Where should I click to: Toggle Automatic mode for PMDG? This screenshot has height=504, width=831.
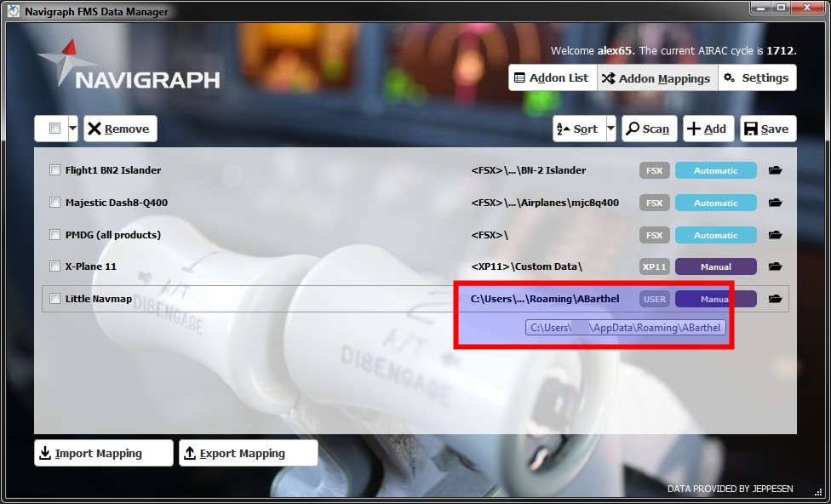click(x=715, y=235)
